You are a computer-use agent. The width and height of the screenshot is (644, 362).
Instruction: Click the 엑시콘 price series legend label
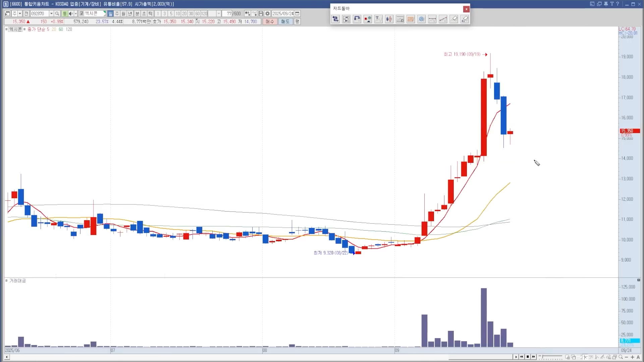point(15,29)
